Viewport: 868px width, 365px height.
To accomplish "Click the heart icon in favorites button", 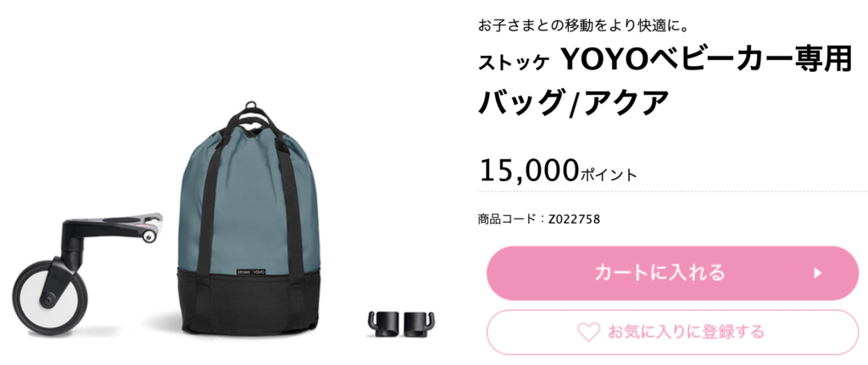I will (x=589, y=332).
